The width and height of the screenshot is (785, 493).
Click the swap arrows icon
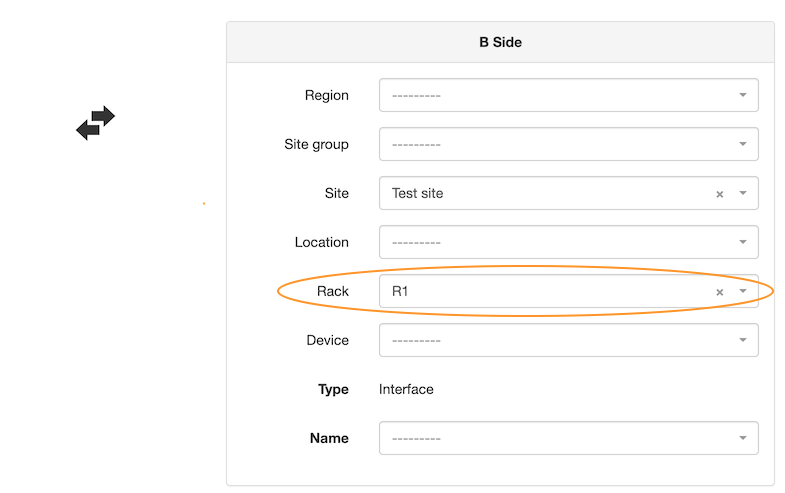[x=96, y=123]
